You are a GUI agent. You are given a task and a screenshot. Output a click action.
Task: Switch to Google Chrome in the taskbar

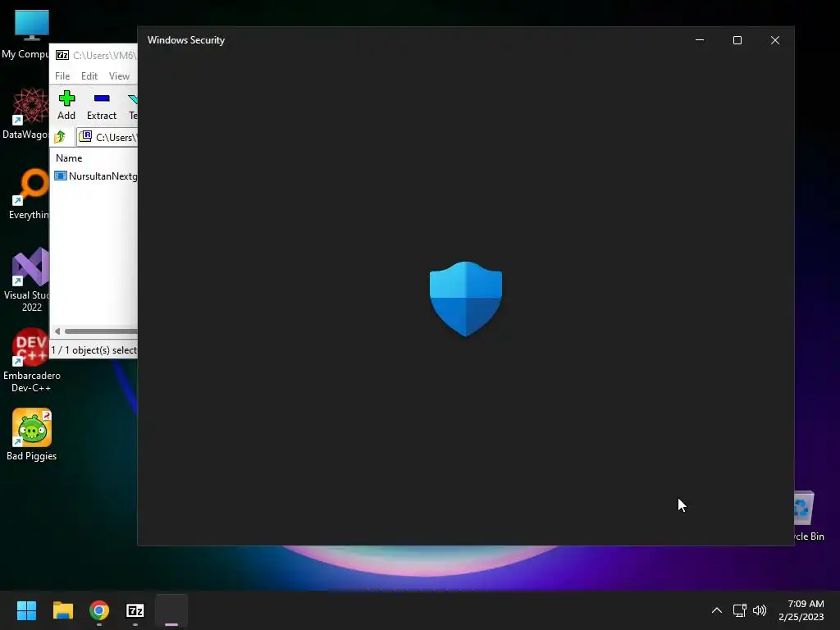tap(99, 610)
